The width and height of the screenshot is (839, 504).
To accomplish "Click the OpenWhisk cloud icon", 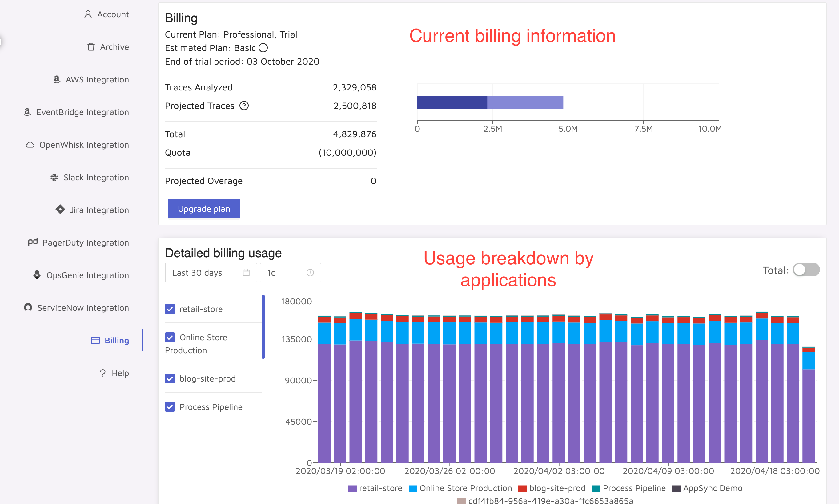I will 30,145.
